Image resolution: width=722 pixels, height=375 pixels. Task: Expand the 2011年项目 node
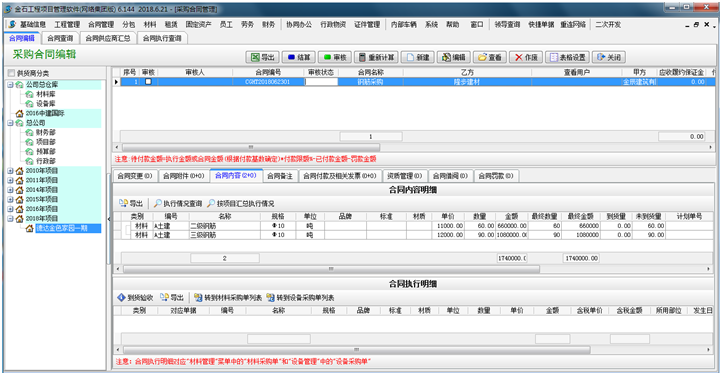11,180
